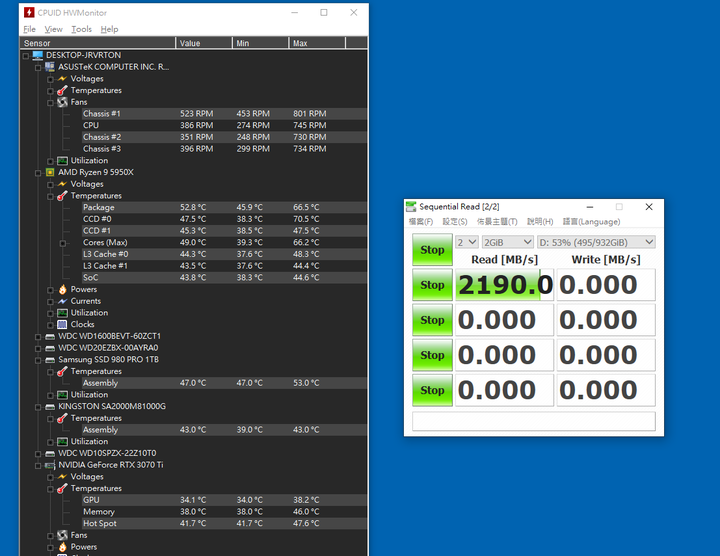Click the Stop button next to 2190.0
The width and height of the screenshot is (720, 556).
point(432,285)
